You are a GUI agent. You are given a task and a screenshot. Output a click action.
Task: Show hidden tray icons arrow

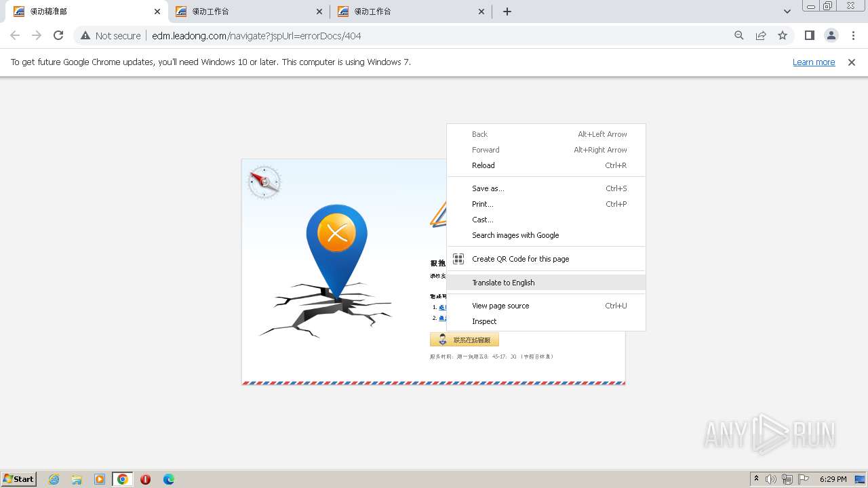tap(756, 479)
